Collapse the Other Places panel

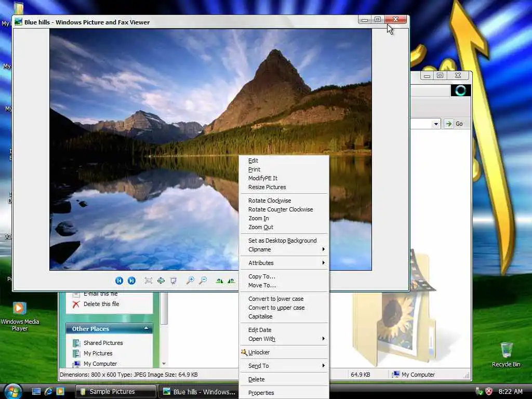[146, 328]
